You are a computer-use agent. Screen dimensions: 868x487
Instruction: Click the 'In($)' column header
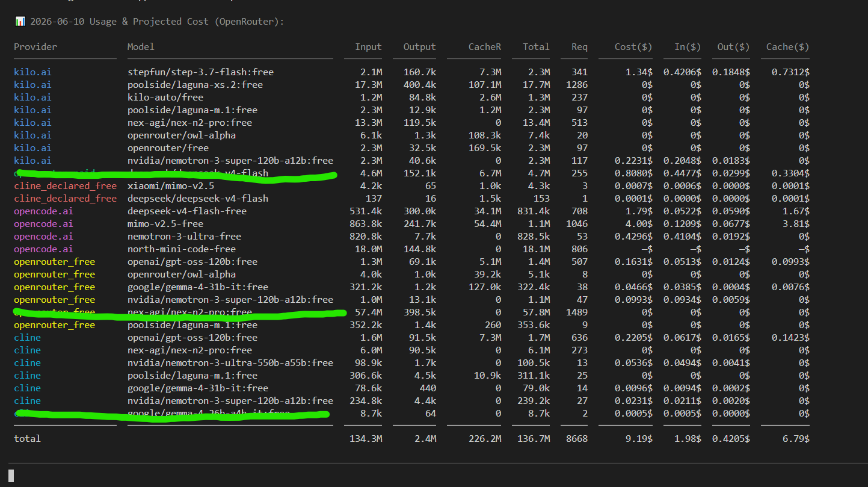687,47
